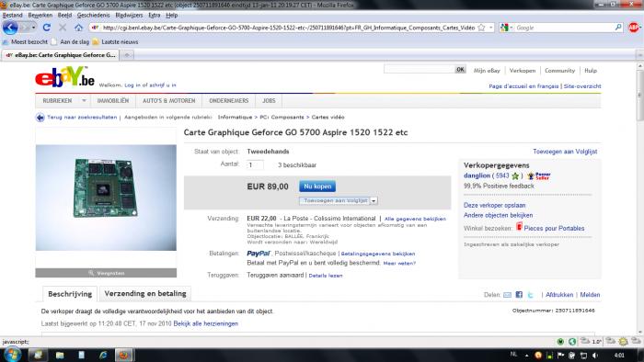Viewport: 644px width, 362px height.
Task: Click the eBay search input field
Action: (x=419, y=69)
